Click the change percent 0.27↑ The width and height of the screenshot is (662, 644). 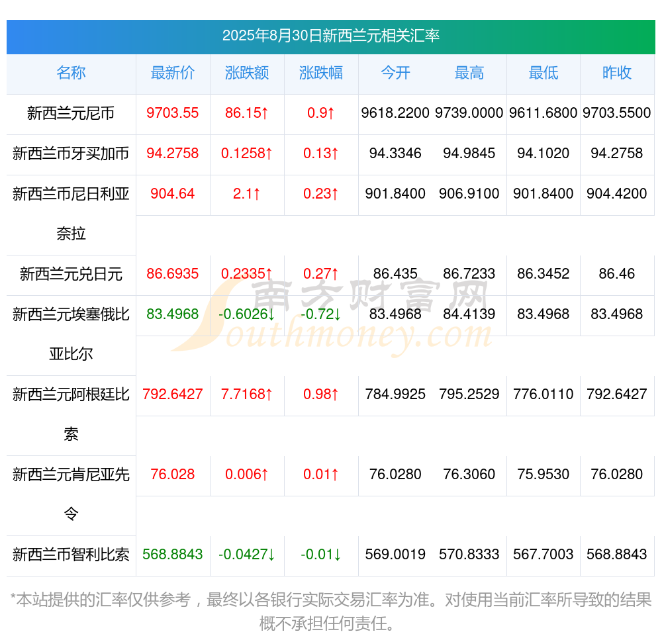321,273
